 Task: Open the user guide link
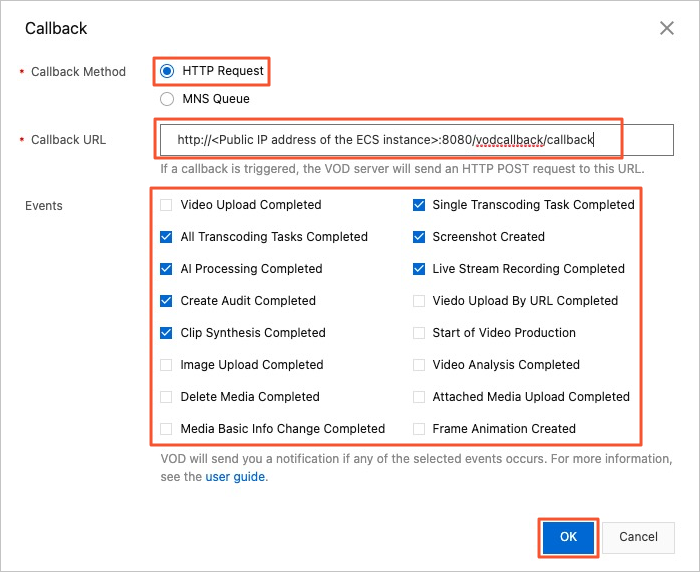[235, 477]
